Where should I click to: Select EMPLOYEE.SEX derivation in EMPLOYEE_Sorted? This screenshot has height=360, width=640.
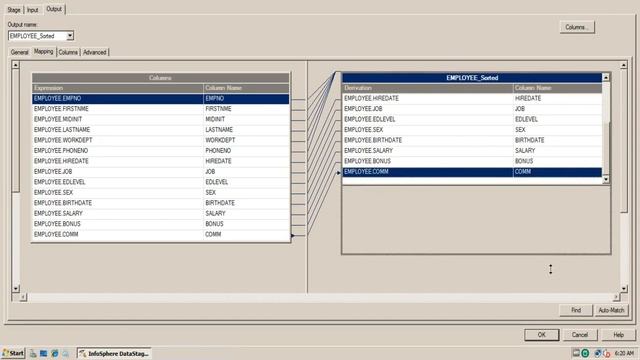[427, 130]
